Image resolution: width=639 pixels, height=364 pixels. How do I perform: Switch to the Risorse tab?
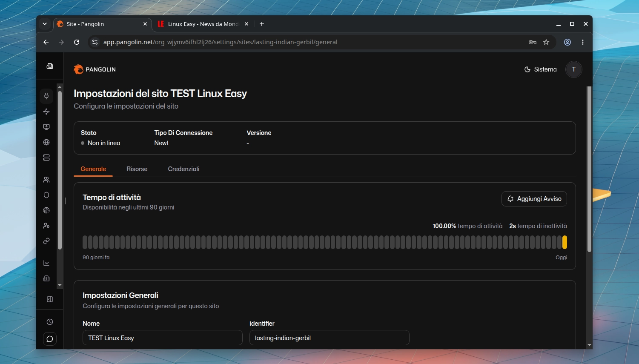click(x=137, y=169)
